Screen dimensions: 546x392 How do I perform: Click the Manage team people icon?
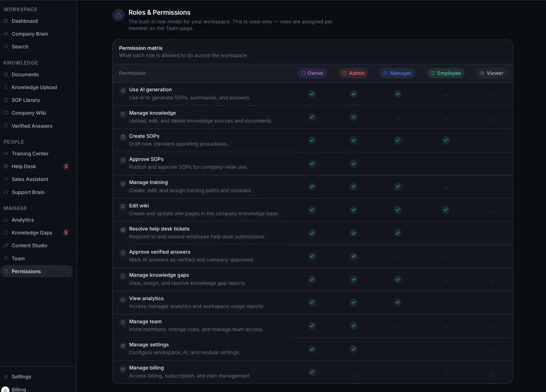[x=123, y=322]
